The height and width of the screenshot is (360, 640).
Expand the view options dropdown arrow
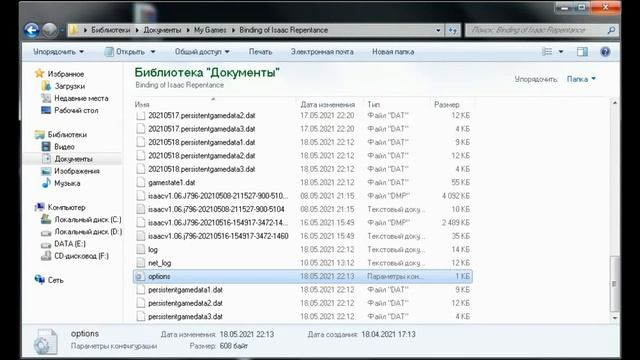coord(561,51)
